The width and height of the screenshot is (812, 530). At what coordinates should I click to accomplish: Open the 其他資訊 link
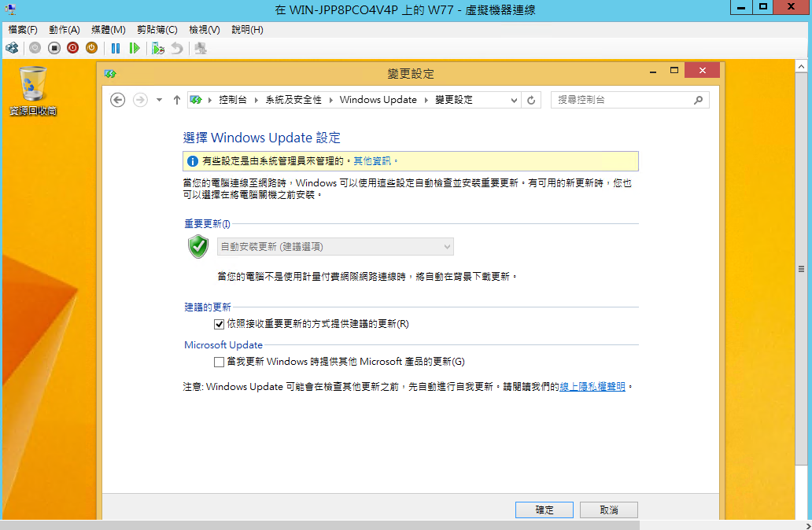point(372,161)
